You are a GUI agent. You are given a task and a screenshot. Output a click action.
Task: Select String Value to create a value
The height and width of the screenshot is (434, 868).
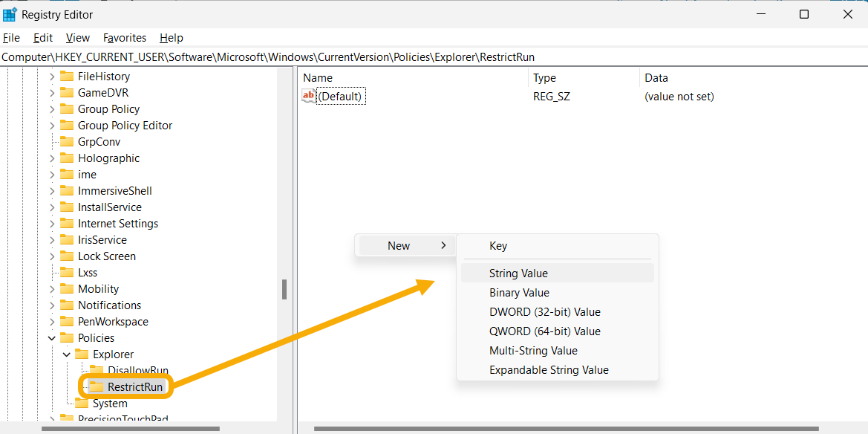point(518,273)
